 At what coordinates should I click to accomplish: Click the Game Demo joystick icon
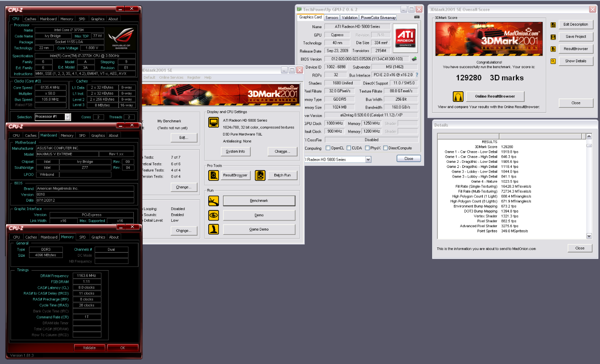coord(214,229)
